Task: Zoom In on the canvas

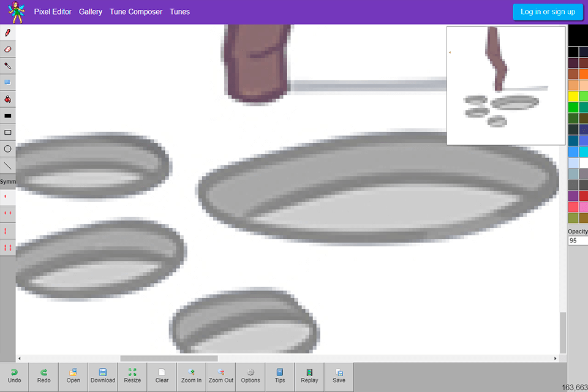Action: (191, 375)
